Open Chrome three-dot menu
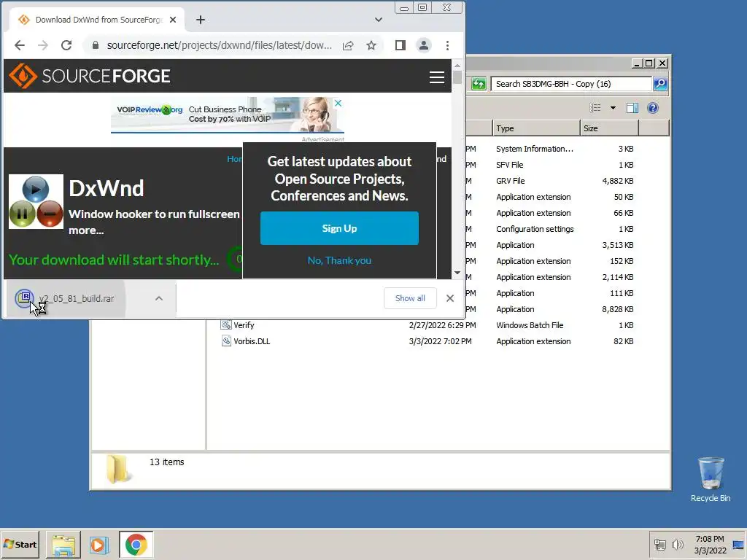This screenshot has width=747, height=560. 447,45
